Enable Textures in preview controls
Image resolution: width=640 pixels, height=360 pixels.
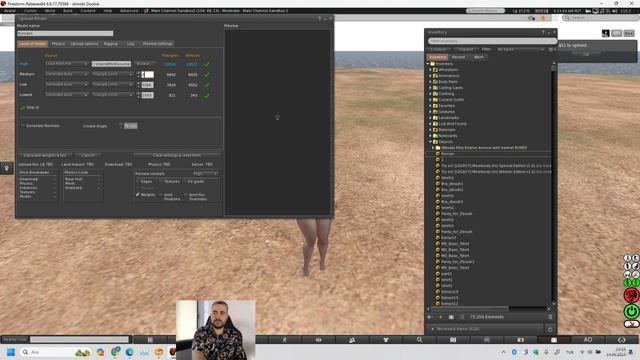point(161,181)
